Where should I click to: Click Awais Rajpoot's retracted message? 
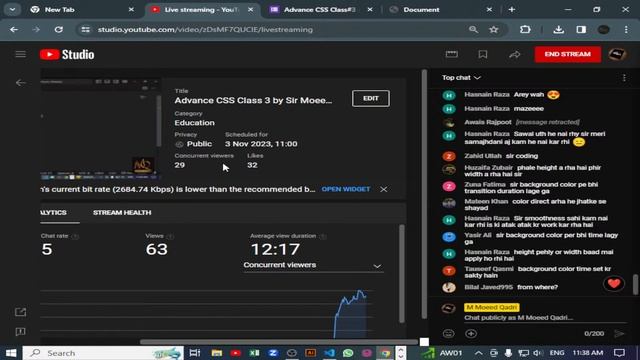[548, 122]
